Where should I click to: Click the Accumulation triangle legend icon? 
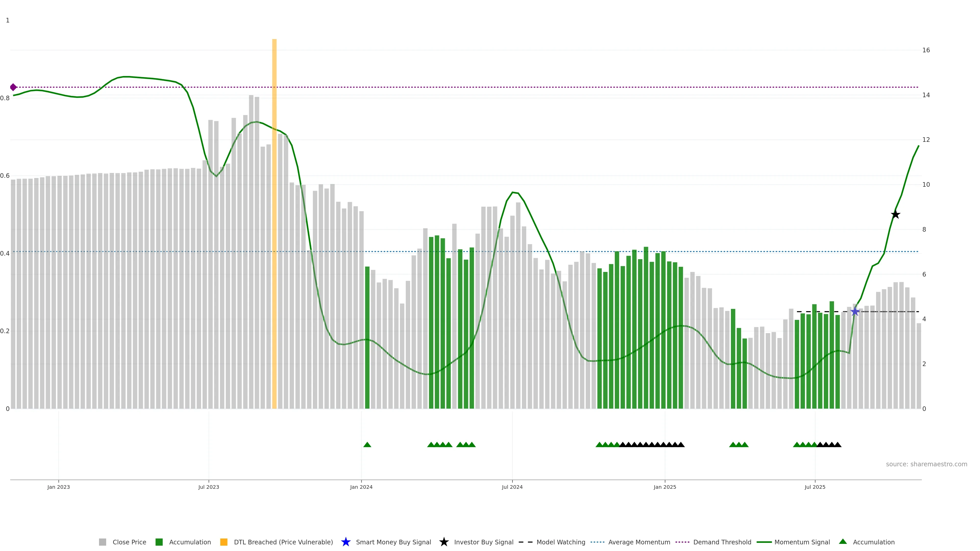[843, 542]
